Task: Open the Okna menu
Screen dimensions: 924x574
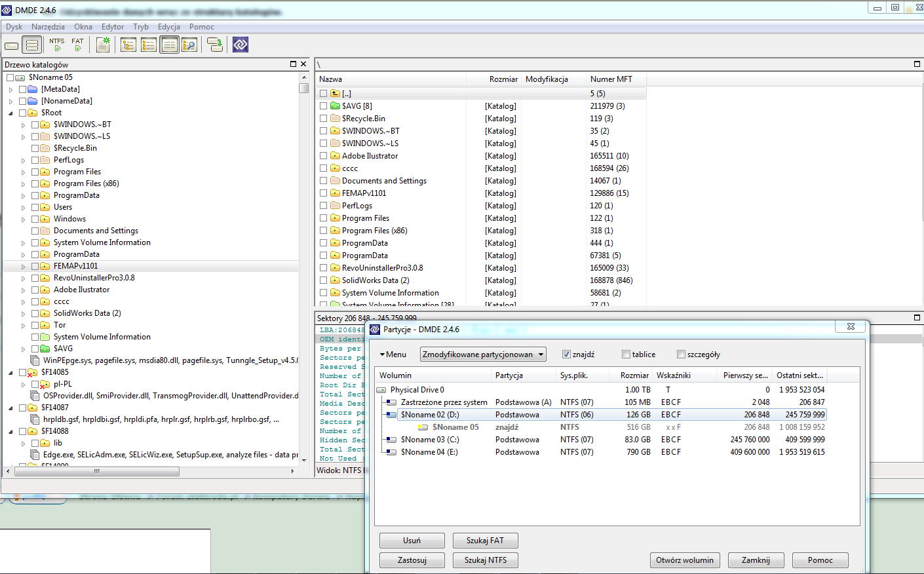Action: [x=83, y=27]
